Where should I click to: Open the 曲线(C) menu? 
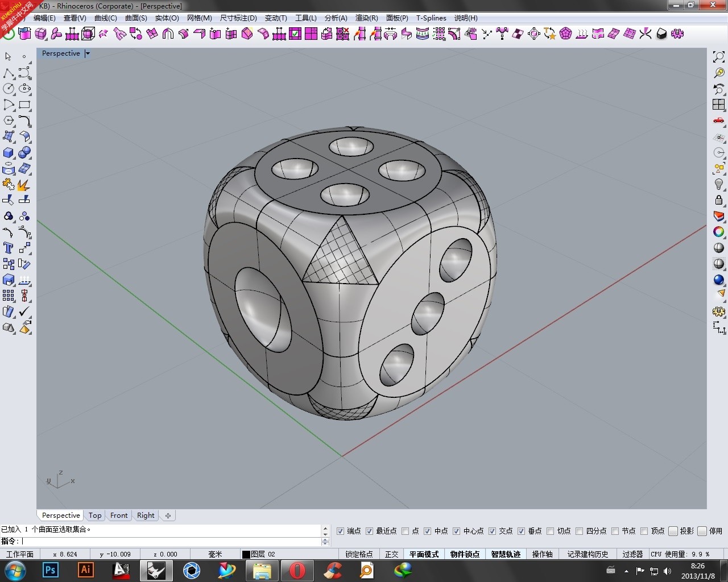point(106,18)
